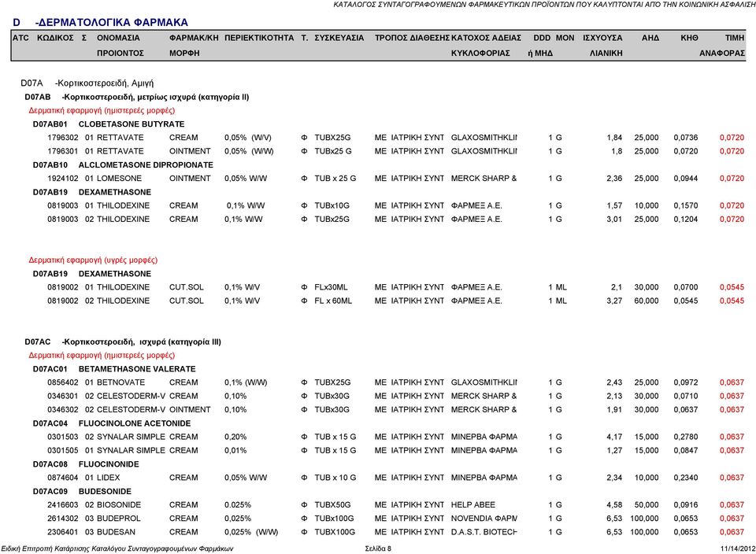Click the section title ΔΕΡΜΑΤΟΛΟΓΙΚΑ ΦΑΡΜΑΚΑ
Image resolution: width=756 pixels, height=554 pixels.
click(112, 22)
